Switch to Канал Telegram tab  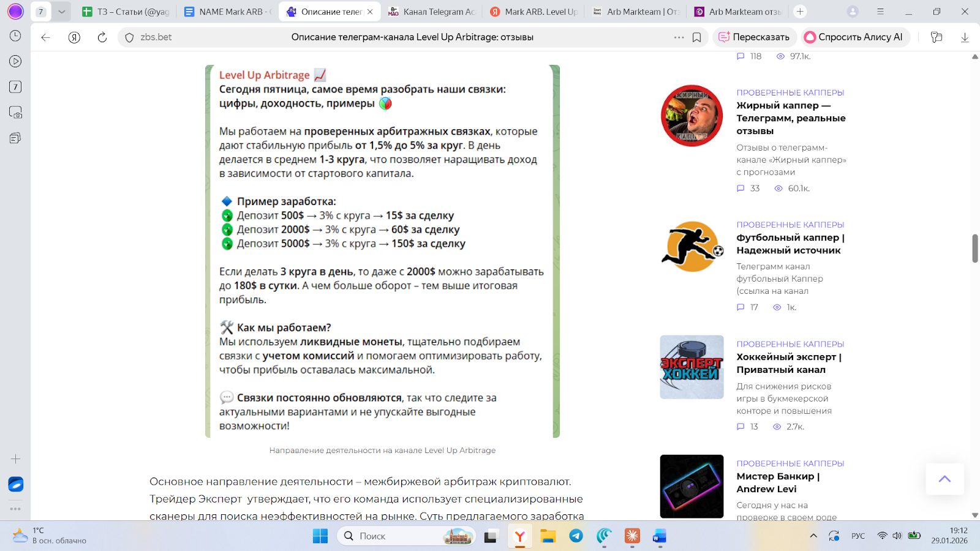432,12
